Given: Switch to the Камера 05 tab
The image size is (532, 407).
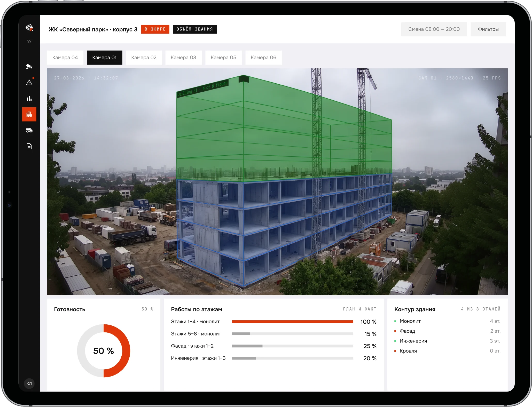Looking at the screenshot, I should pyautogui.click(x=223, y=58).
